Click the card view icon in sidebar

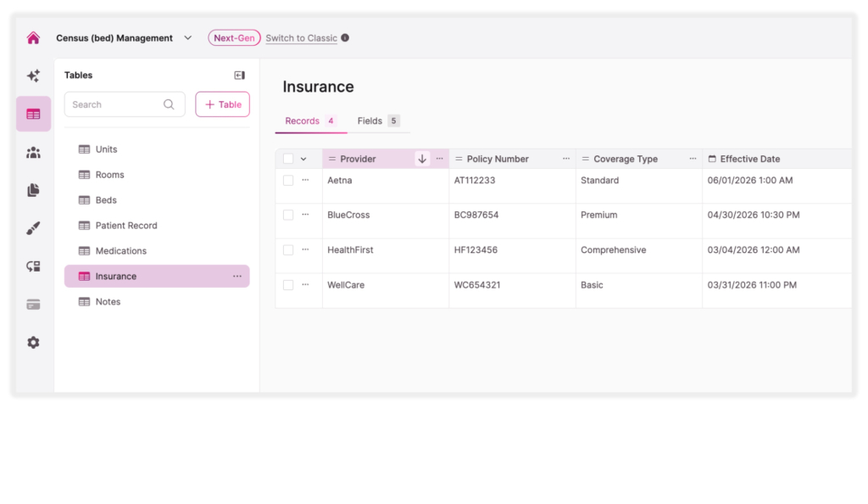click(x=33, y=304)
